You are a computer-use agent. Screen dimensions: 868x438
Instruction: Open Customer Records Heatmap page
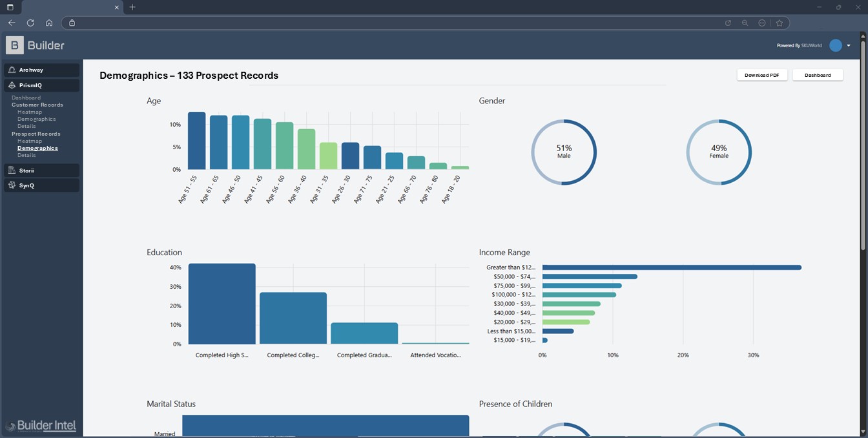pyautogui.click(x=30, y=112)
